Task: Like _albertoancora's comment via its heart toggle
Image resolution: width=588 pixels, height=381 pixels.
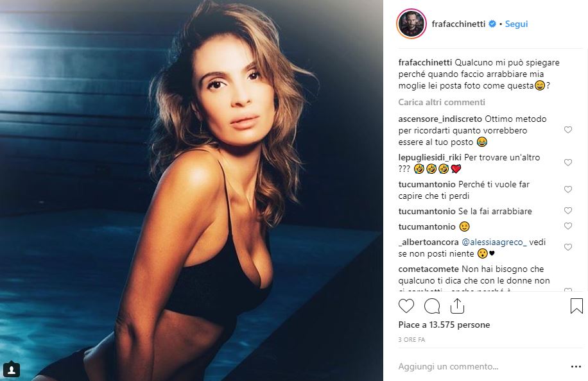Action: coord(568,247)
